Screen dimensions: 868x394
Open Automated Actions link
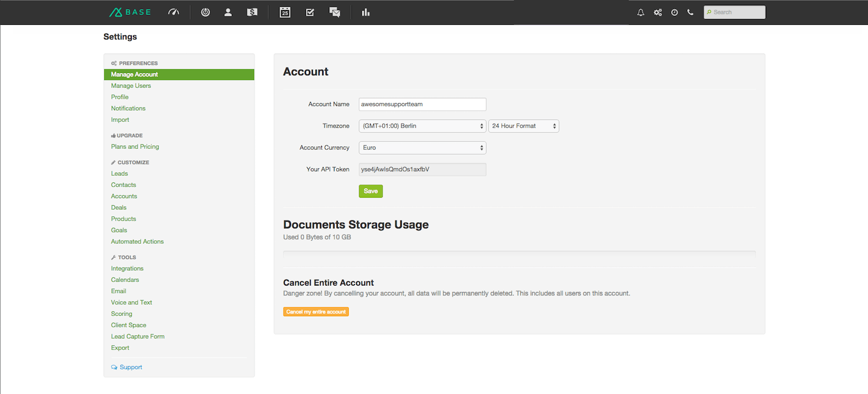(x=137, y=242)
